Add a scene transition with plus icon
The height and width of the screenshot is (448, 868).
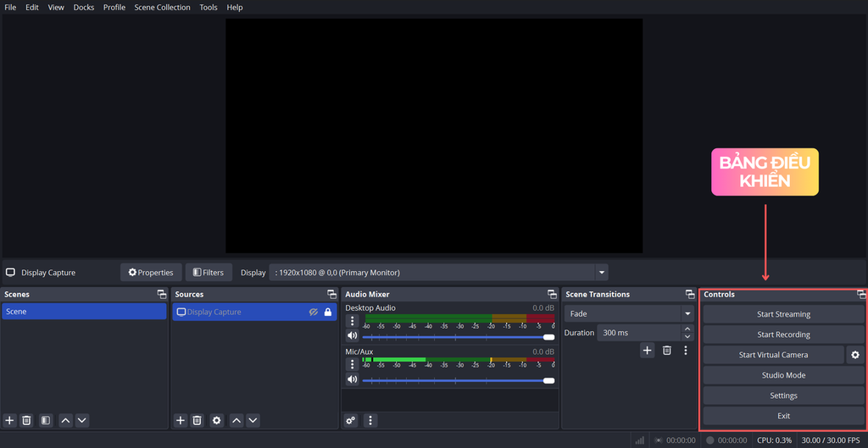(x=647, y=350)
